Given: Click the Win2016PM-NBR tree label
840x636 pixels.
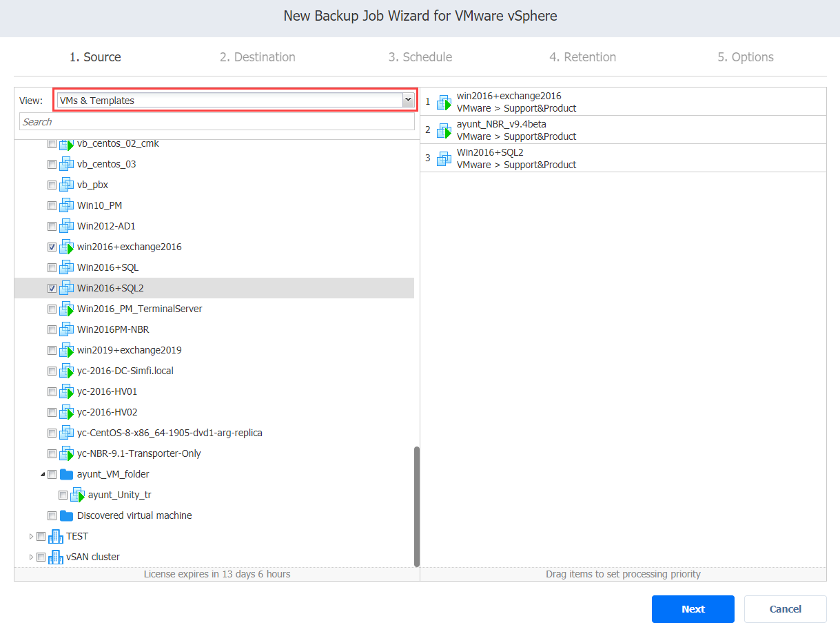Looking at the screenshot, I should 113,329.
